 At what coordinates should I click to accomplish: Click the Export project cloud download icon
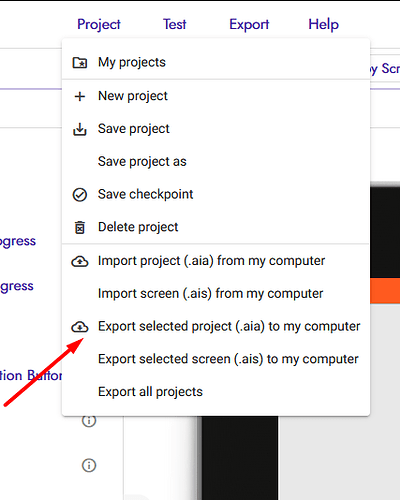[x=80, y=327]
